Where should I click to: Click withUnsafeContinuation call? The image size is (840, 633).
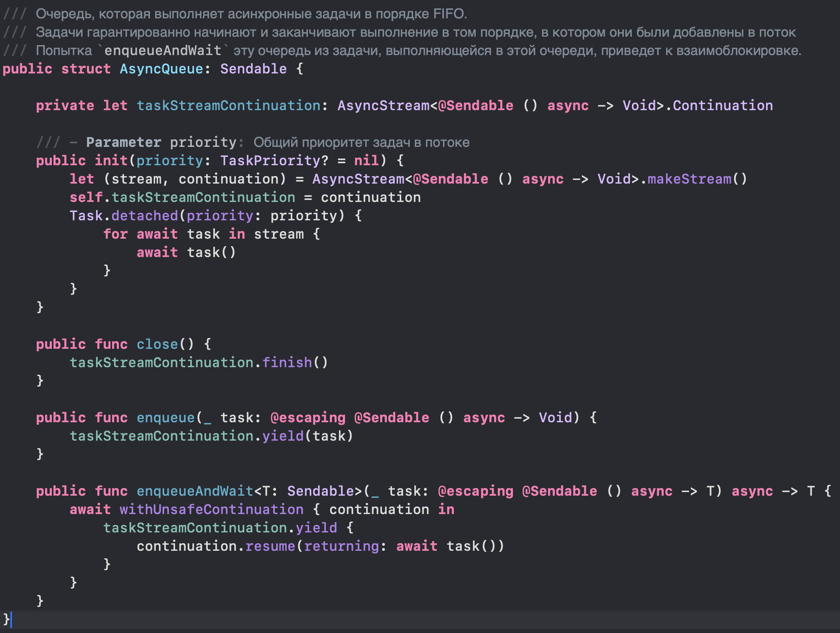click(211, 510)
